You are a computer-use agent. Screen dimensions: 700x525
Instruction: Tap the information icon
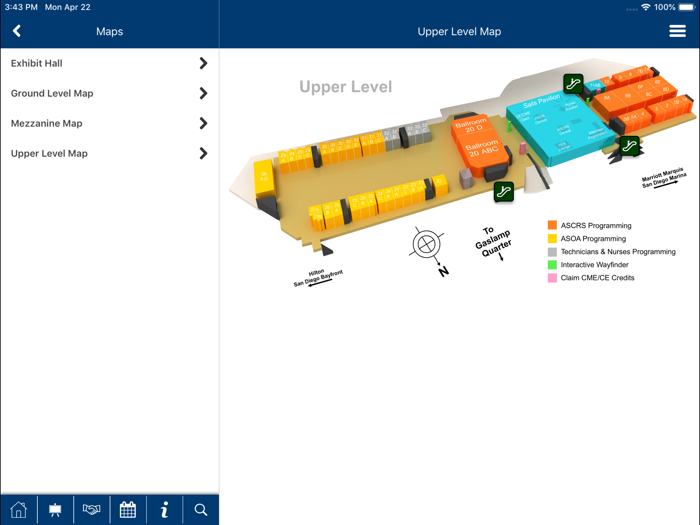[164, 510]
